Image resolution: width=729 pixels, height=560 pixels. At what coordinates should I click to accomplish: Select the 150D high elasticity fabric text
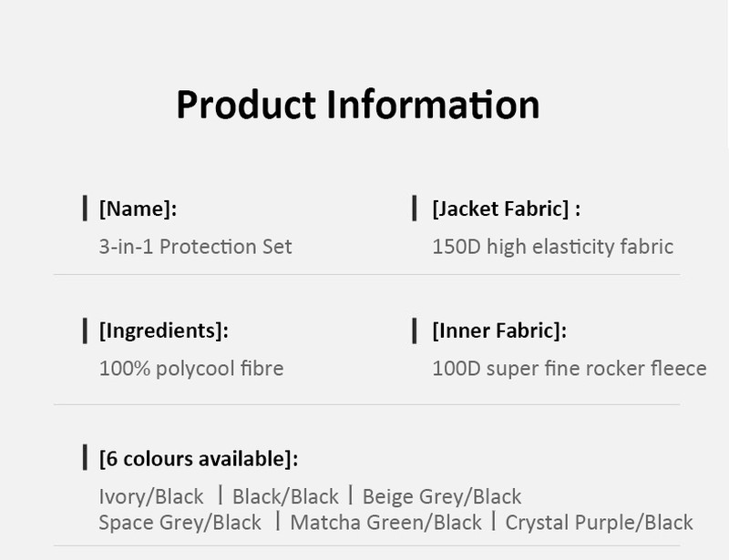pyautogui.click(x=552, y=247)
